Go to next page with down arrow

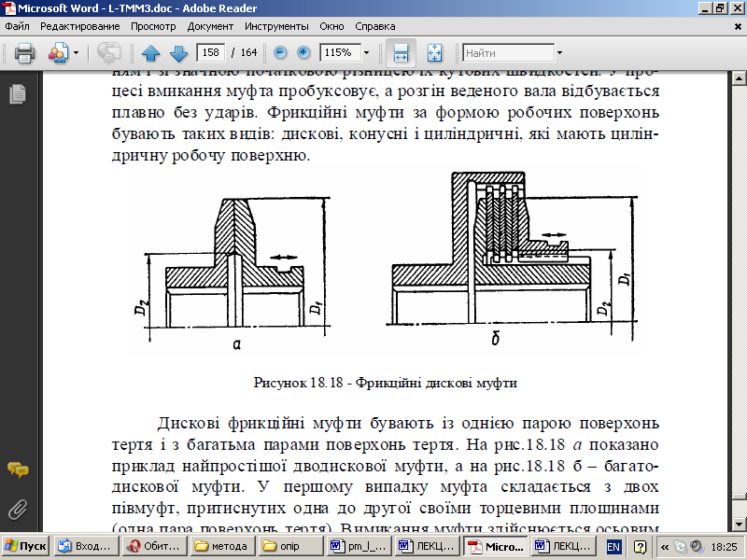click(178, 53)
